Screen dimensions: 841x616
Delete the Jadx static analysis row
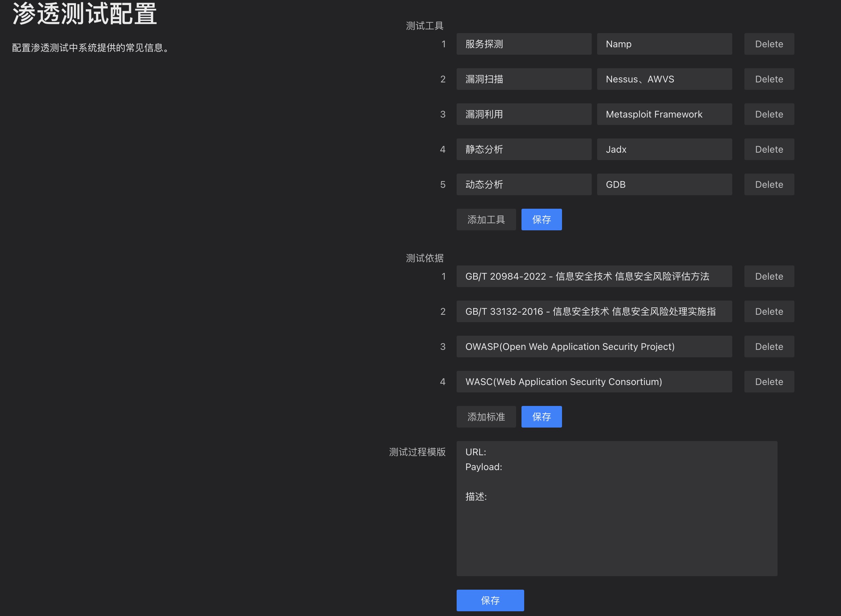tap(769, 149)
